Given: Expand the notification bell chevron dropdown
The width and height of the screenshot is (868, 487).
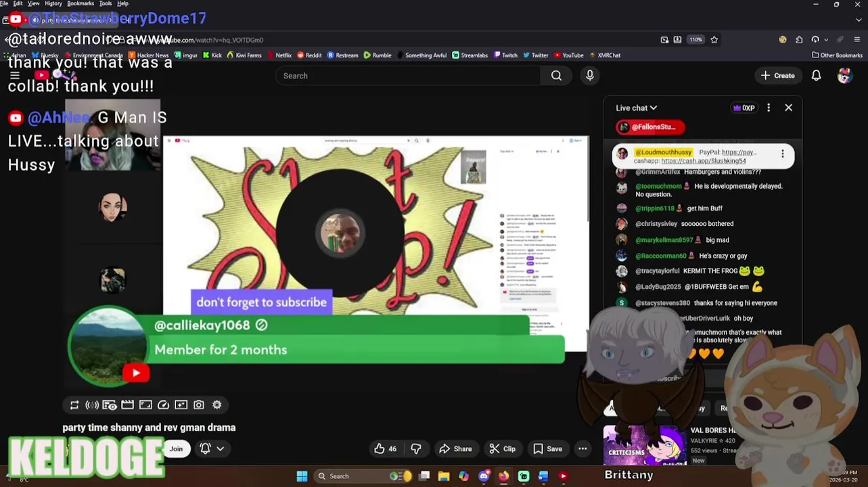Looking at the screenshot, I should [220, 448].
